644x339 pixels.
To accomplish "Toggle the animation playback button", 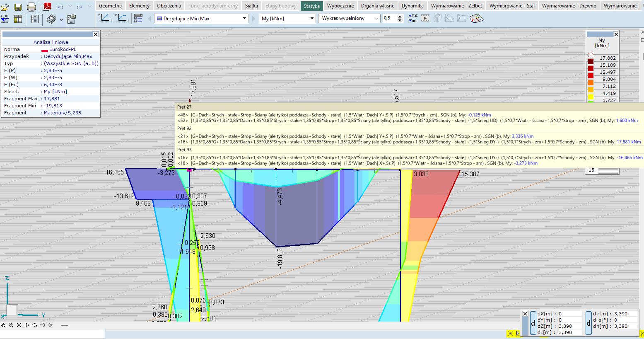I will [x=425, y=19].
